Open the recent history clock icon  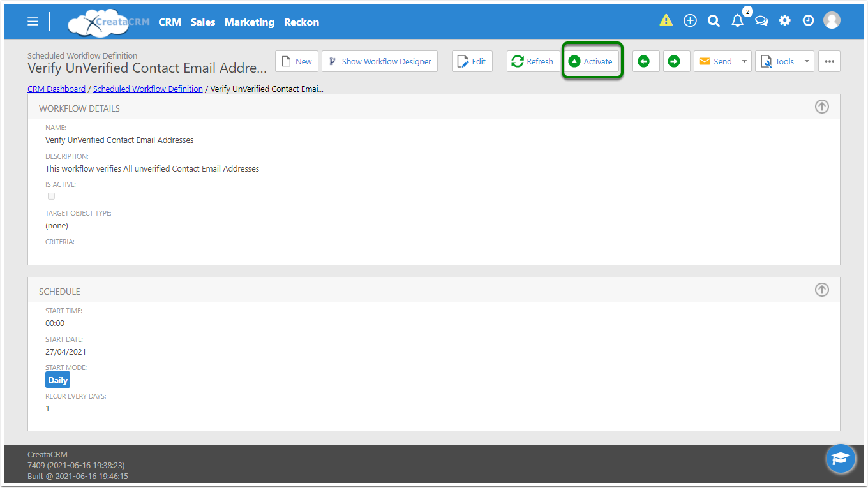(808, 20)
